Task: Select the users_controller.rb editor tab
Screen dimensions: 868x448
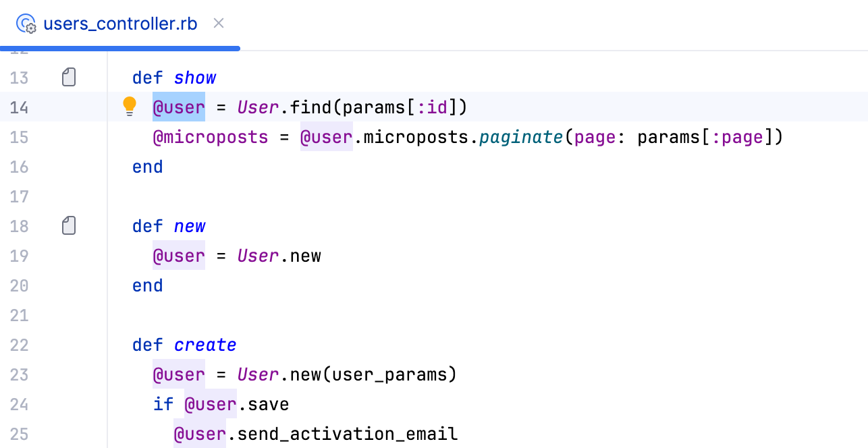Action: (x=119, y=24)
